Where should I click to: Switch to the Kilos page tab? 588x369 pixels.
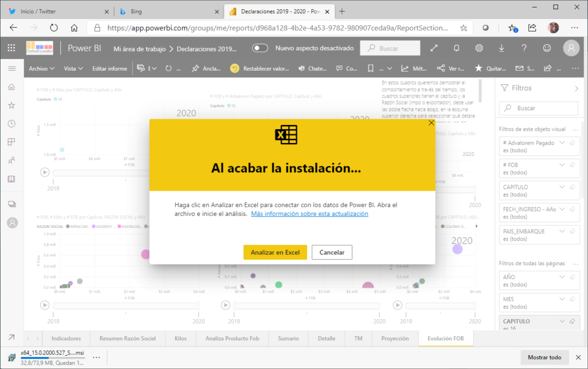180,338
